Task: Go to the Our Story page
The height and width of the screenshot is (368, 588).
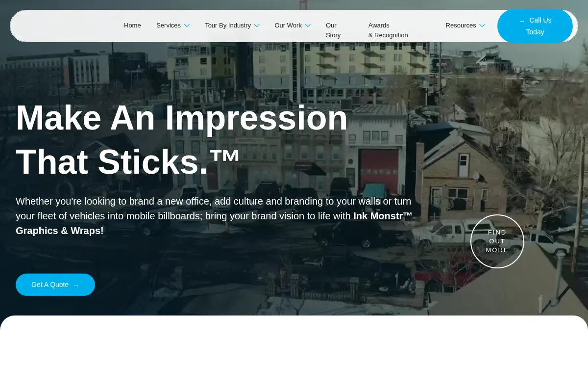Action: [x=333, y=30]
